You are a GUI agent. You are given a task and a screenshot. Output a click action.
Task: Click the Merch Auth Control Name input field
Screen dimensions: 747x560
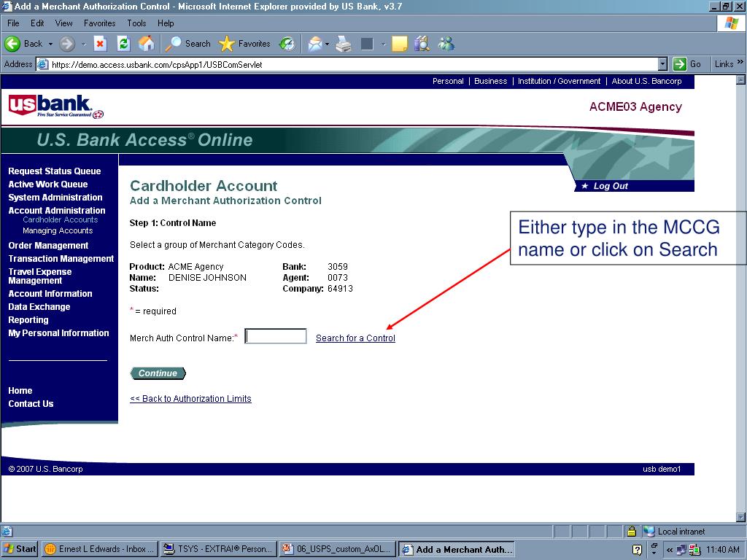point(275,336)
